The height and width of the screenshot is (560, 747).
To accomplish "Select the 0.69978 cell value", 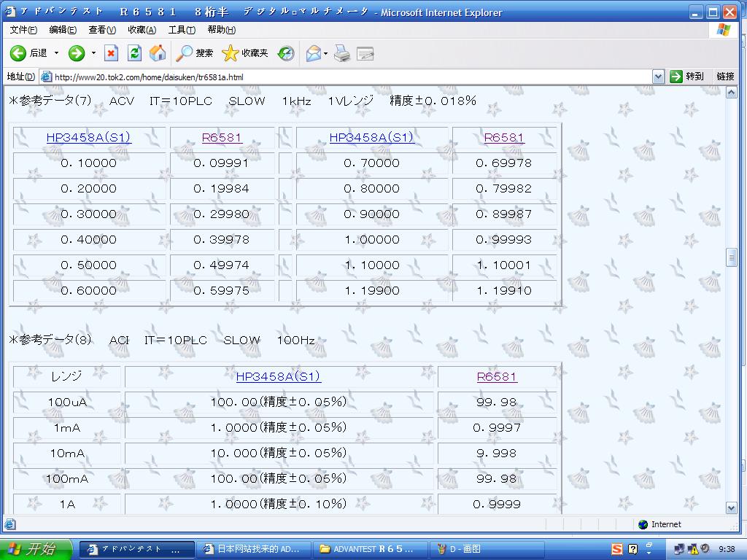I will click(504, 163).
